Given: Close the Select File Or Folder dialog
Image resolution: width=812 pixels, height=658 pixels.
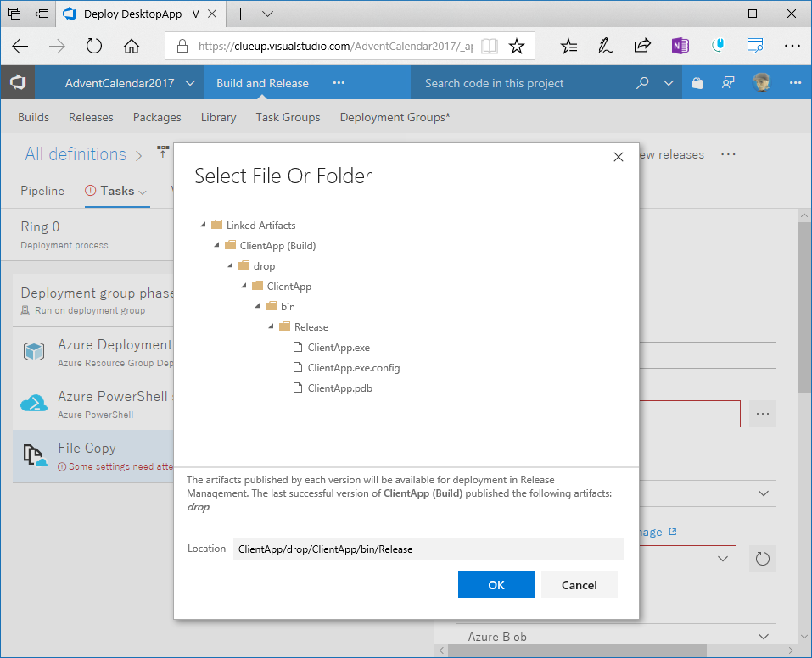Looking at the screenshot, I should click(x=619, y=157).
